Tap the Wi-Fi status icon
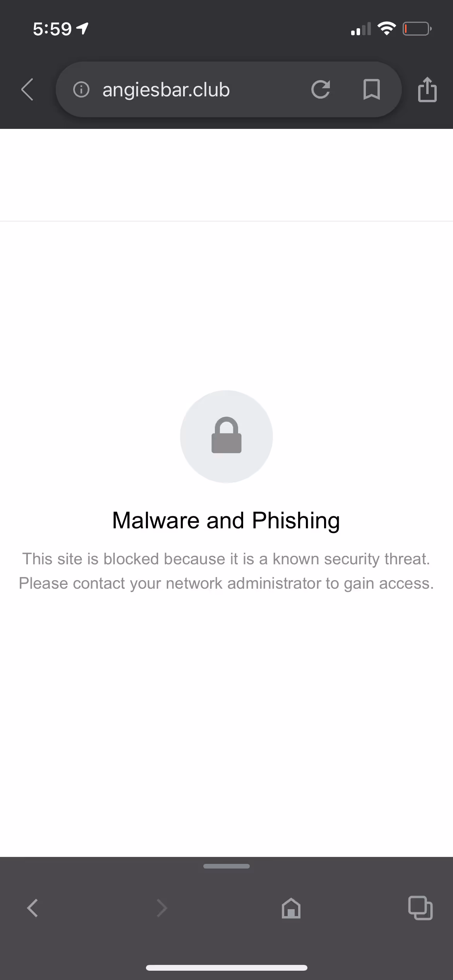Viewport: 453px width, 980px height. click(386, 29)
